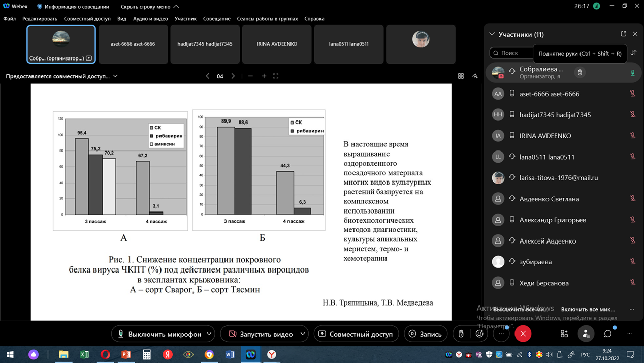Screen dimensions: 644x363
Task: Open the Аудио и видео menu
Action: [150, 19]
